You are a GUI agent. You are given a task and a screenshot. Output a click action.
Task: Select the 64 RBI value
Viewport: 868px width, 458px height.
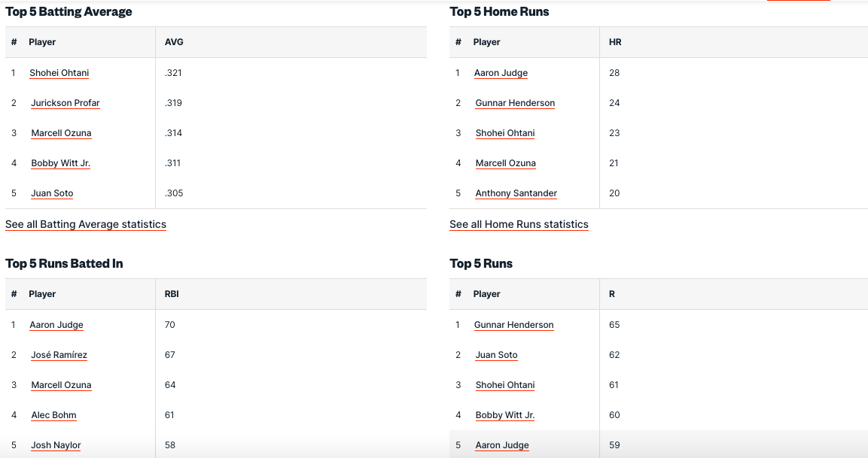pos(170,385)
